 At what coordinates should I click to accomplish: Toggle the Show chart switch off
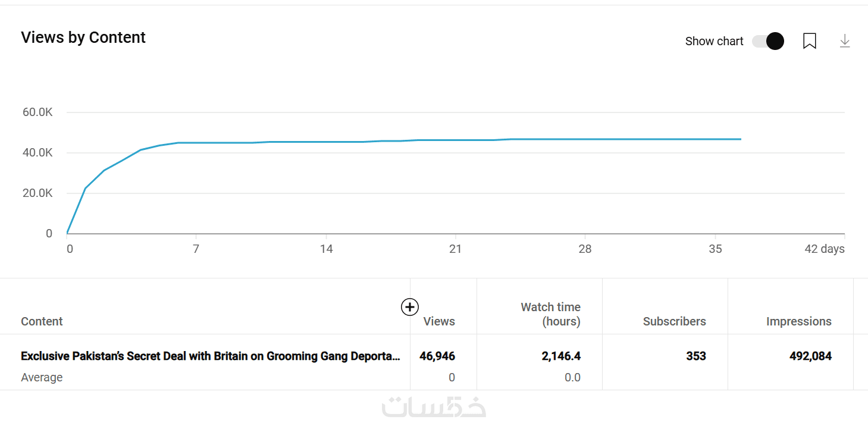(767, 41)
